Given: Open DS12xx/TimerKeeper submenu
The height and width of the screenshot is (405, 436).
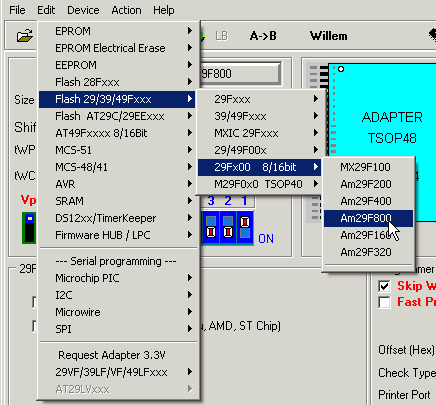Looking at the screenshot, I should pos(117,218).
